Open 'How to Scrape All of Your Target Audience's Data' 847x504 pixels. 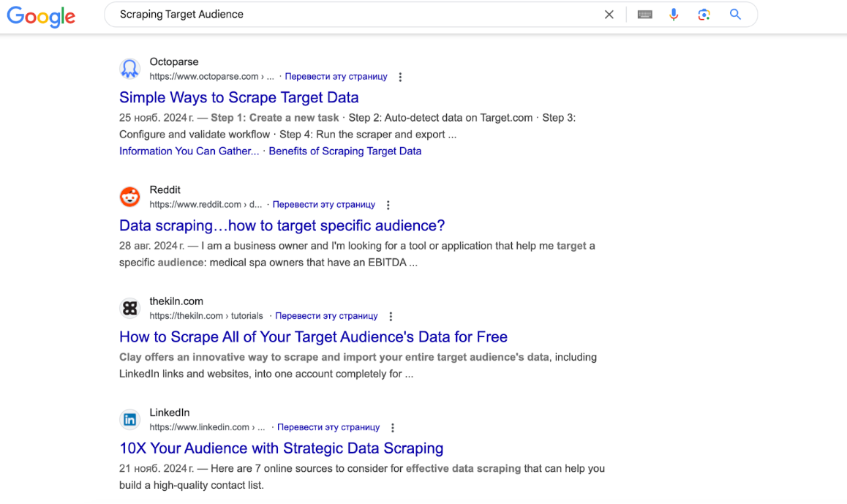pos(313,336)
